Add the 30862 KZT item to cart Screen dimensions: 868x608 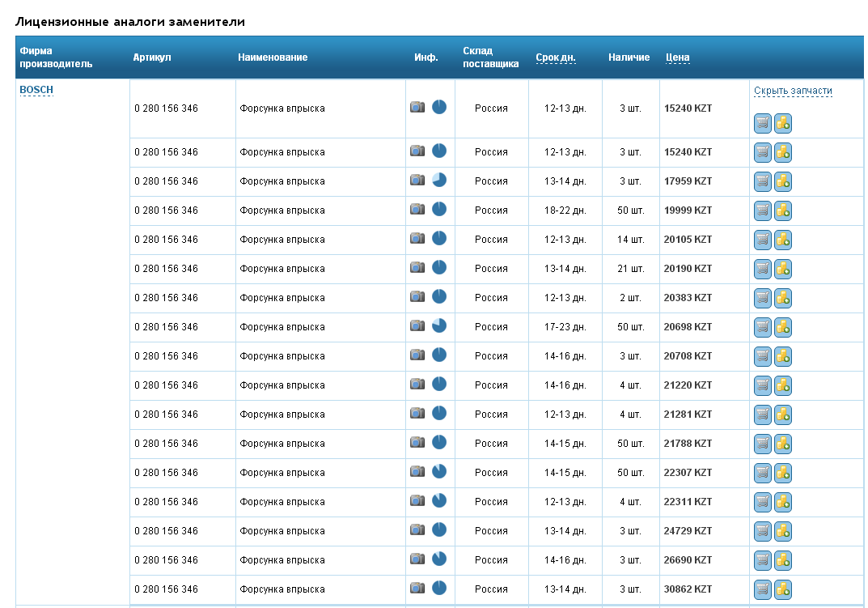click(x=762, y=589)
